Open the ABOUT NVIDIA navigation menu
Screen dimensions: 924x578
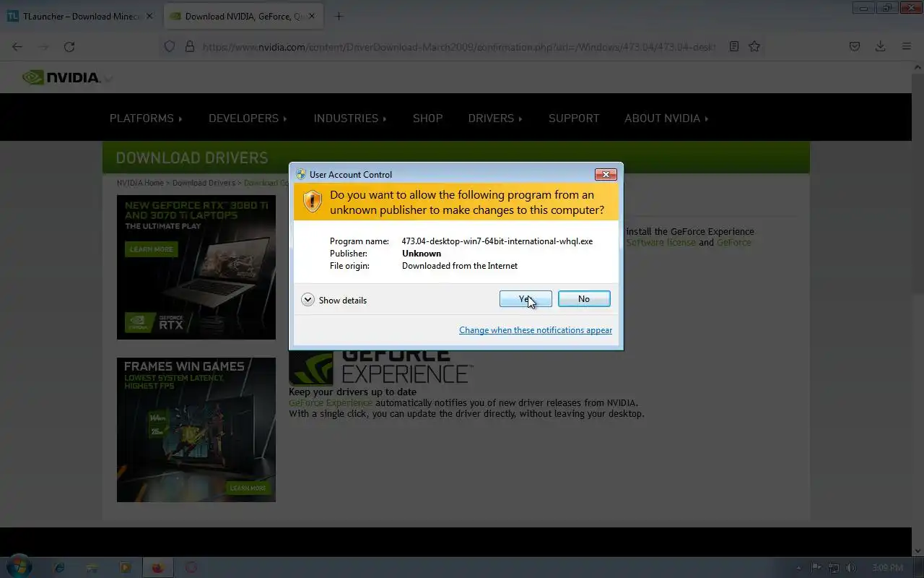[666, 118]
